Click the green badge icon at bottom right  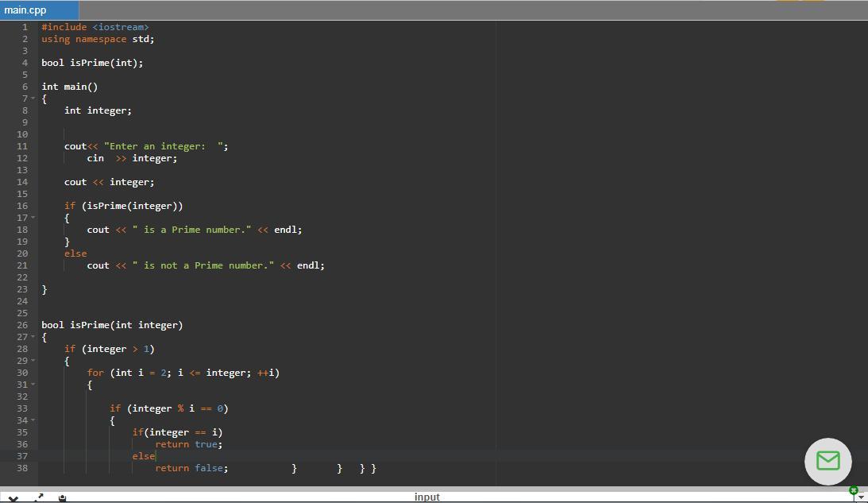pos(853,490)
